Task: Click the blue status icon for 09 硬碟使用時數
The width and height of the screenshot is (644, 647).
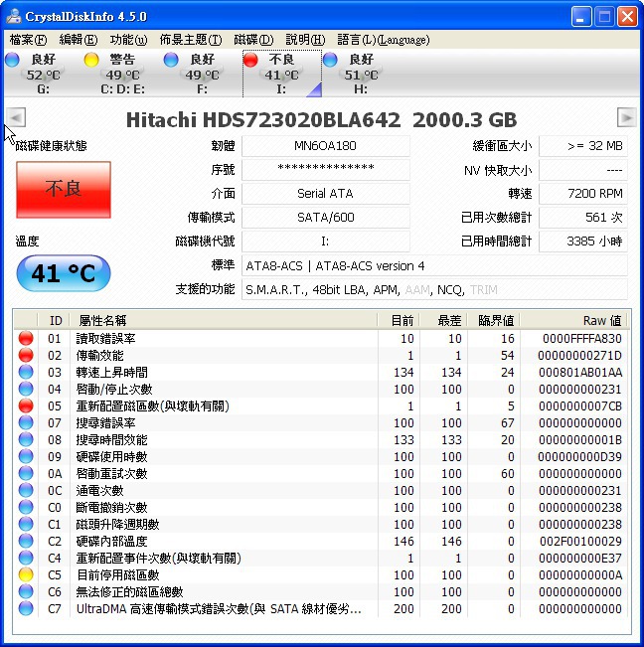Action: pos(26,457)
